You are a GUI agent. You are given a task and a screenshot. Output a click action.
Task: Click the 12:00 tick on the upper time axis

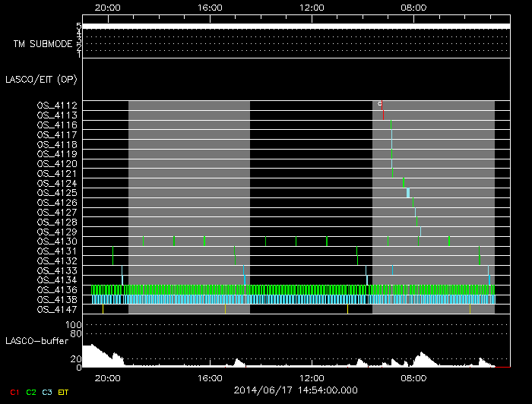click(x=312, y=7)
